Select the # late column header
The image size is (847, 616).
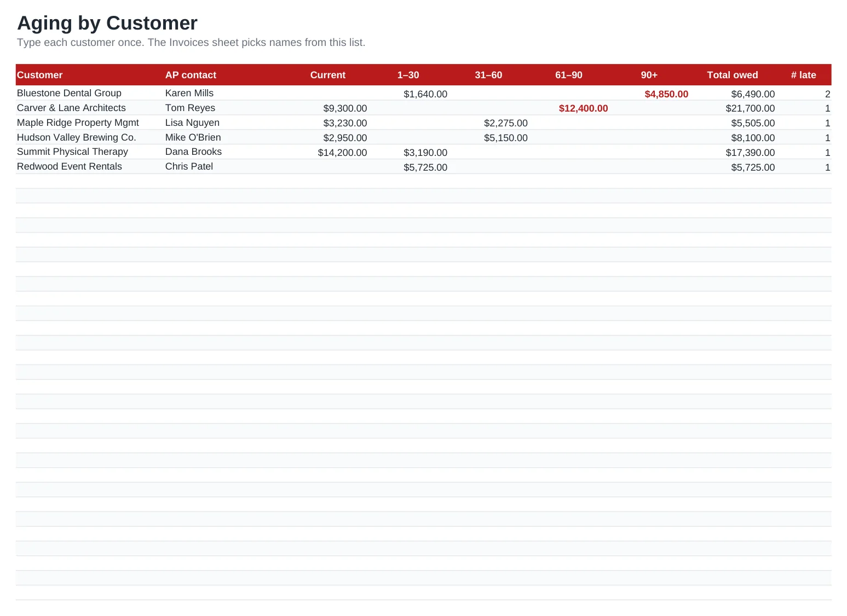803,75
